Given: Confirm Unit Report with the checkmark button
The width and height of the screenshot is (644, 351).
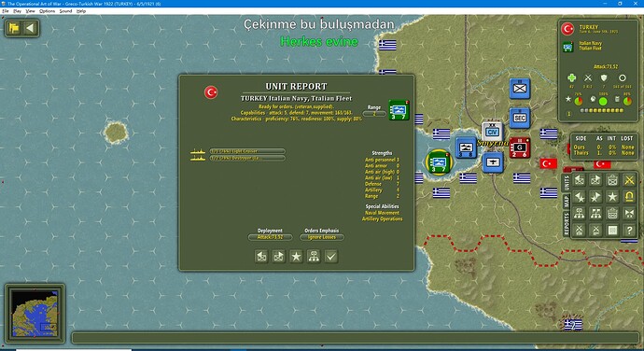Looking at the screenshot, I should 331,257.
